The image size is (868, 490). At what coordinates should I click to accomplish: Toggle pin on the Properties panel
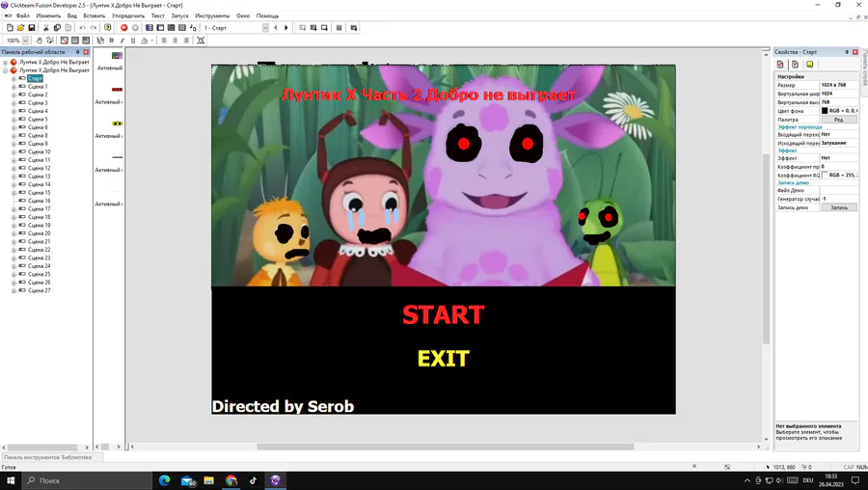click(847, 52)
